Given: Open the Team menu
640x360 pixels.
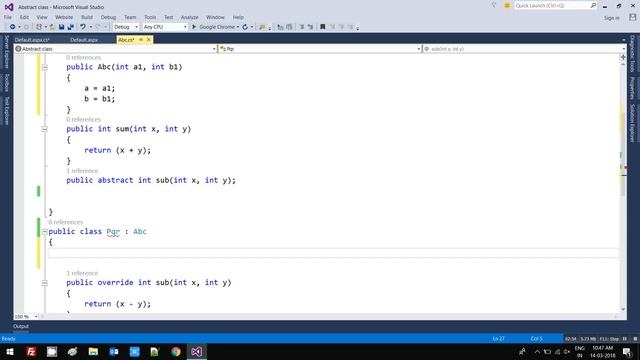Looking at the screenshot, I should 130,17.
